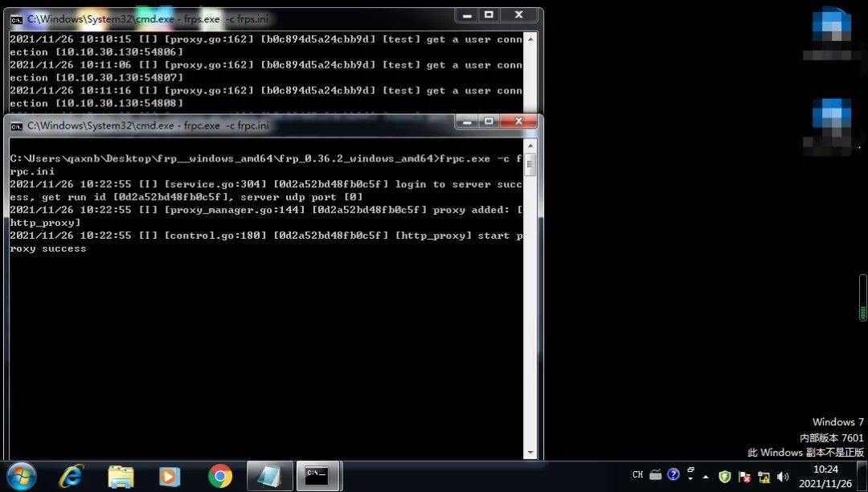Viewport: 868px width, 492px height.
Task: Open Windows Explorer folder icon in taskbar
Action: coord(121,477)
